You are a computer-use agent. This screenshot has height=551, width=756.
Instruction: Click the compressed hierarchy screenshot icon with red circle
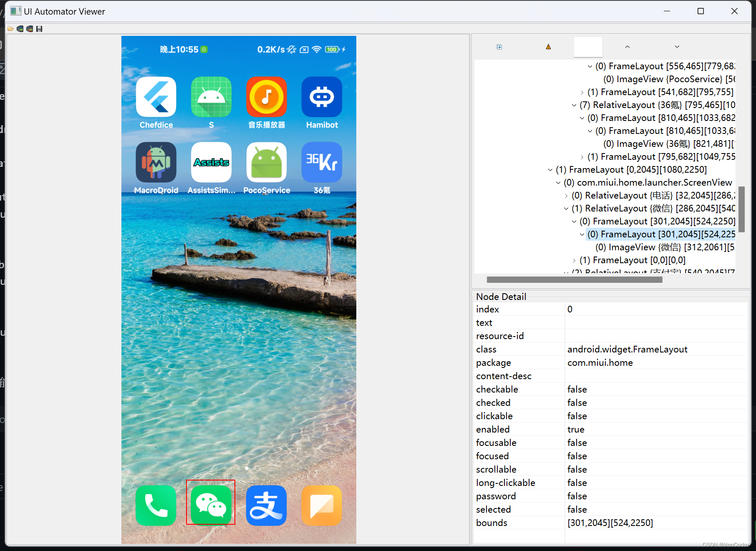(30, 29)
